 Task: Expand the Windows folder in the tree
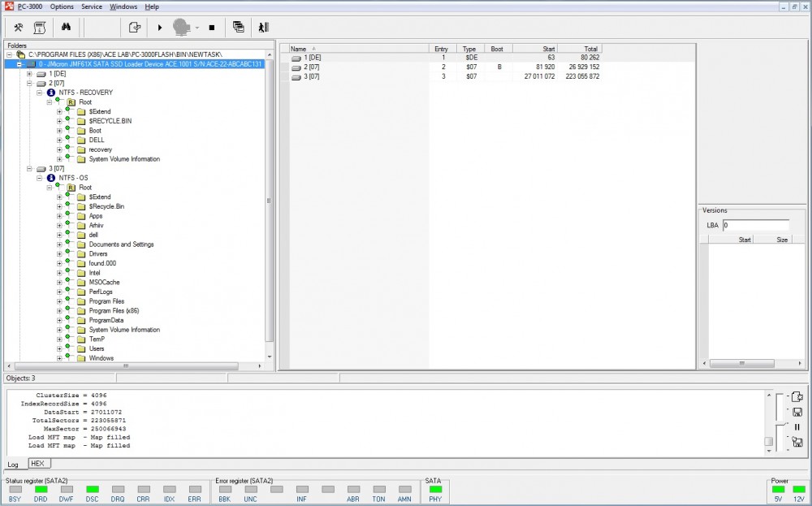(59, 358)
